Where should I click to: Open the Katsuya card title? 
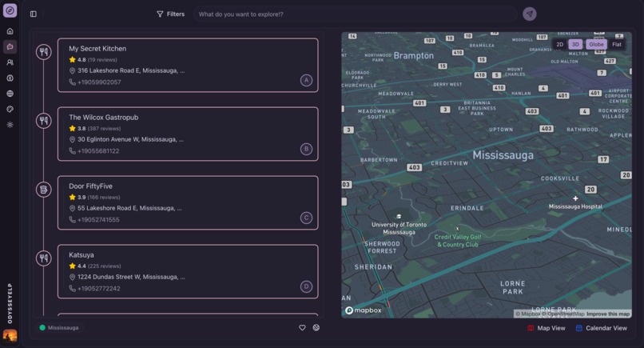tap(81, 255)
